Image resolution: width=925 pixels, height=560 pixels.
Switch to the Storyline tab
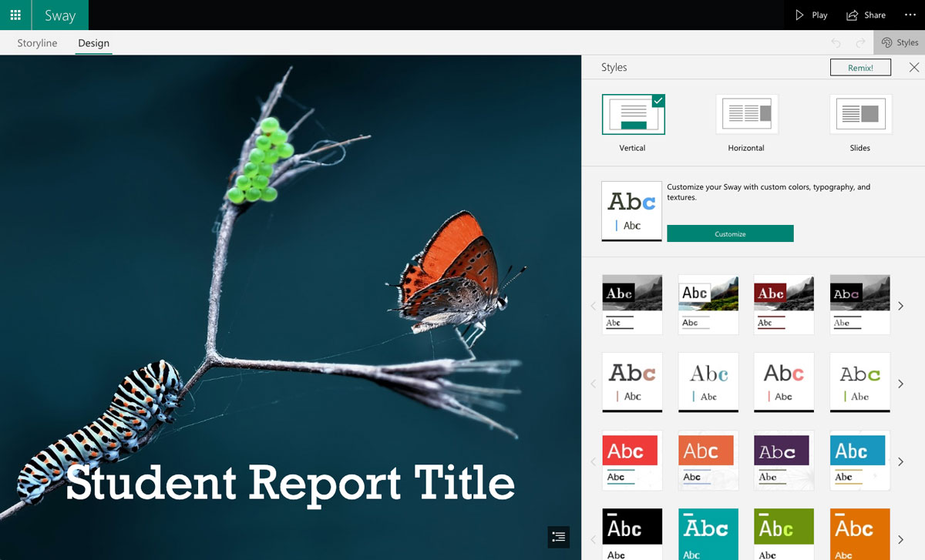coord(37,43)
